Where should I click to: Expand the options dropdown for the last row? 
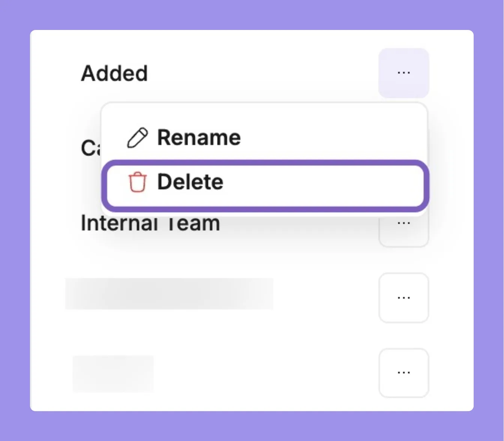(404, 373)
